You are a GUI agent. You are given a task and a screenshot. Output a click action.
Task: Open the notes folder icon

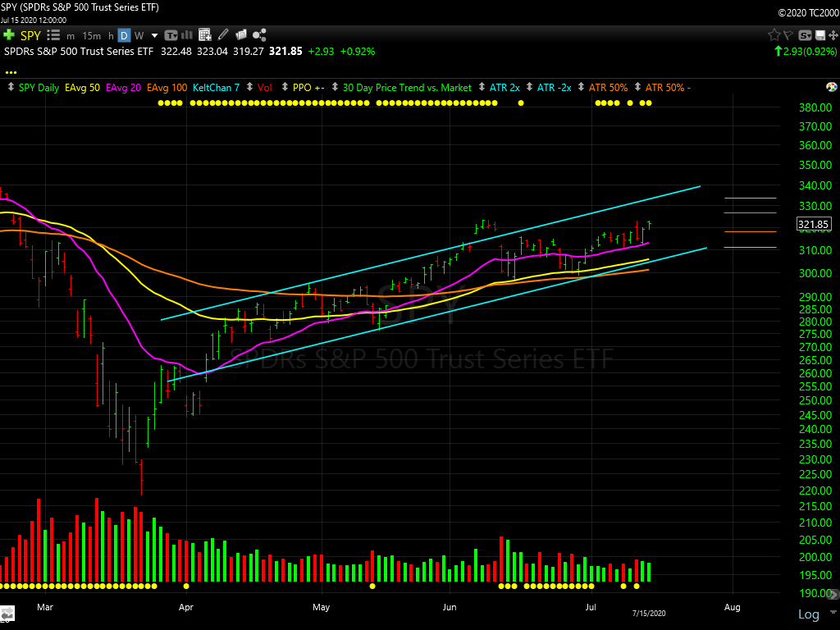click(x=241, y=34)
